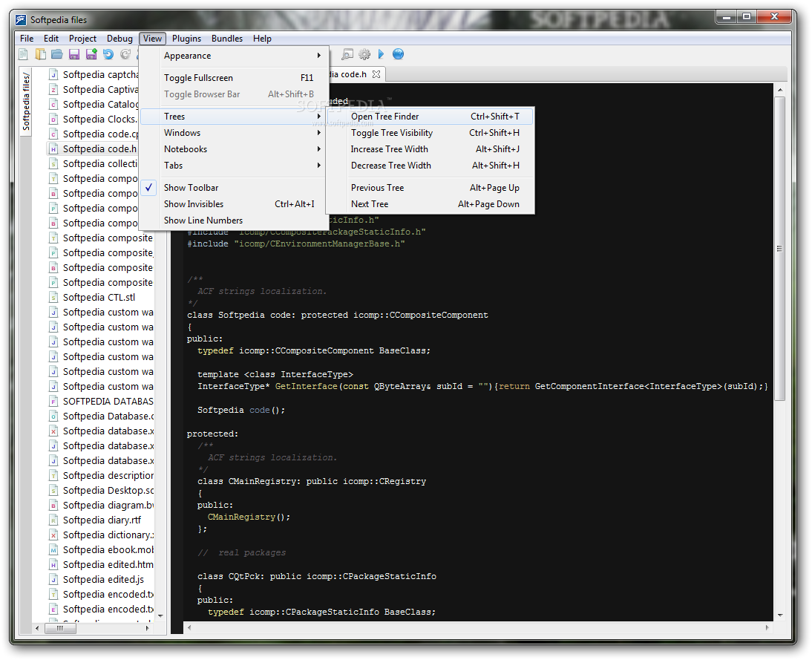Choose Previous Tree entry
This screenshot has width=812, height=660.
coord(430,188)
